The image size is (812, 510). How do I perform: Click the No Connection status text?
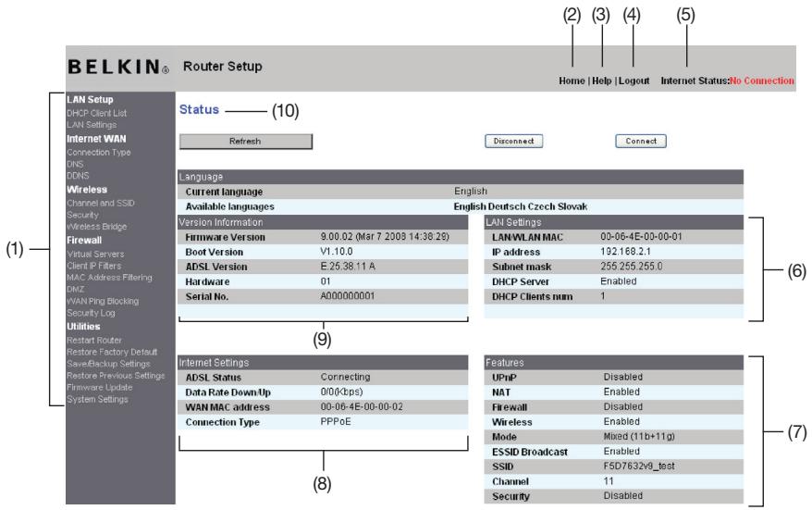(x=761, y=81)
